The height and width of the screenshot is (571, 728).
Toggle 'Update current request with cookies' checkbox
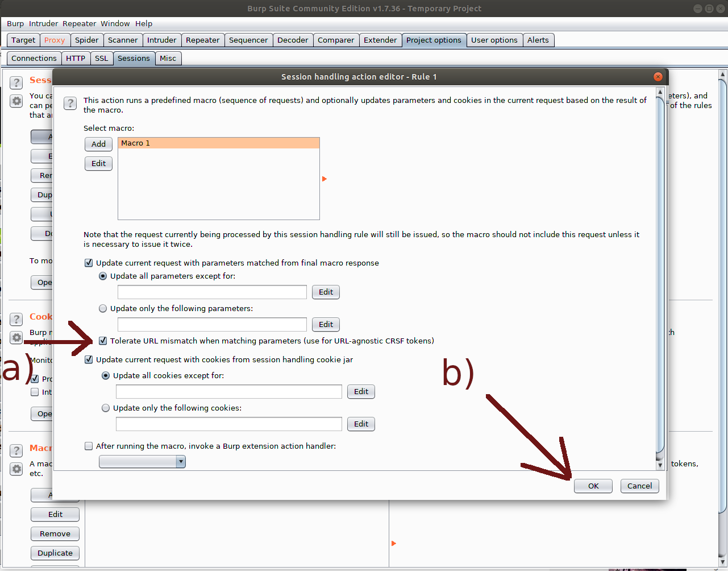coord(89,359)
